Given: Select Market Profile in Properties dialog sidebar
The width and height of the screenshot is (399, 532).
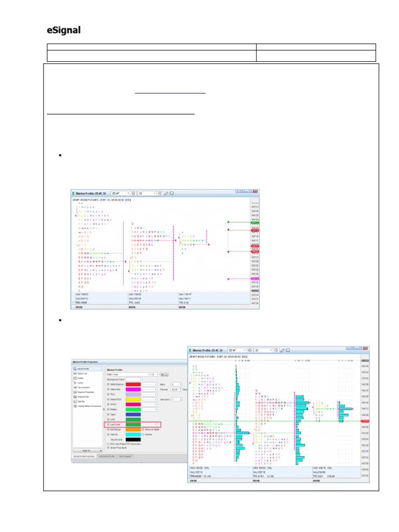Looking at the screenshot, I should (x=87, y=369).
